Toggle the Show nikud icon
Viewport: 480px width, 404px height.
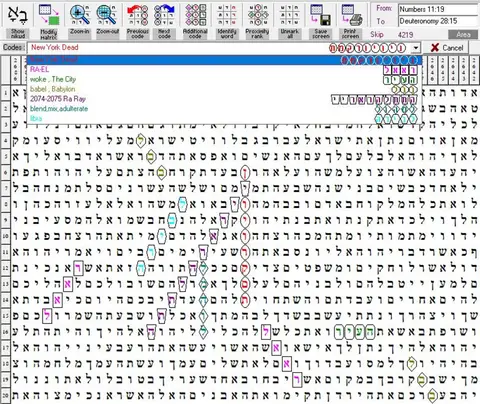coord(17,15)
